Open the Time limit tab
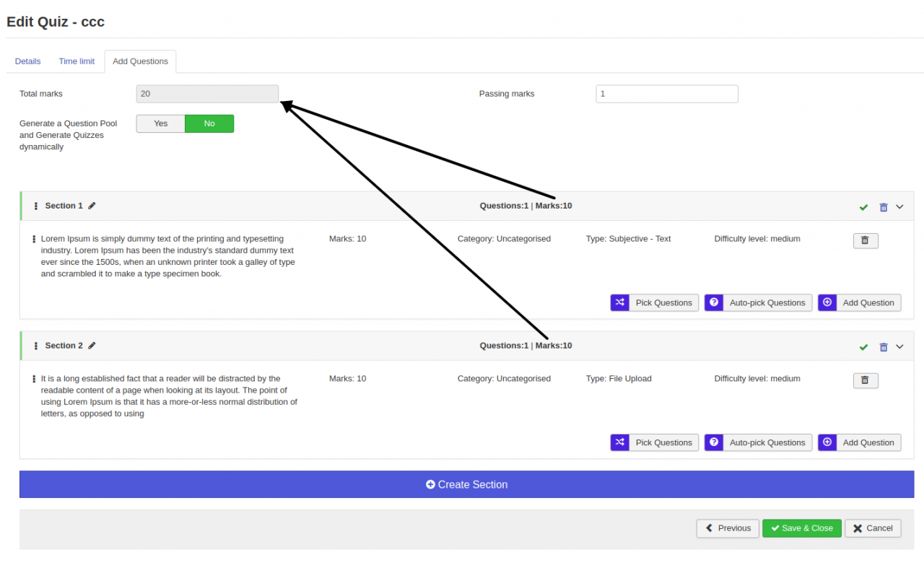 pos(77,61)
